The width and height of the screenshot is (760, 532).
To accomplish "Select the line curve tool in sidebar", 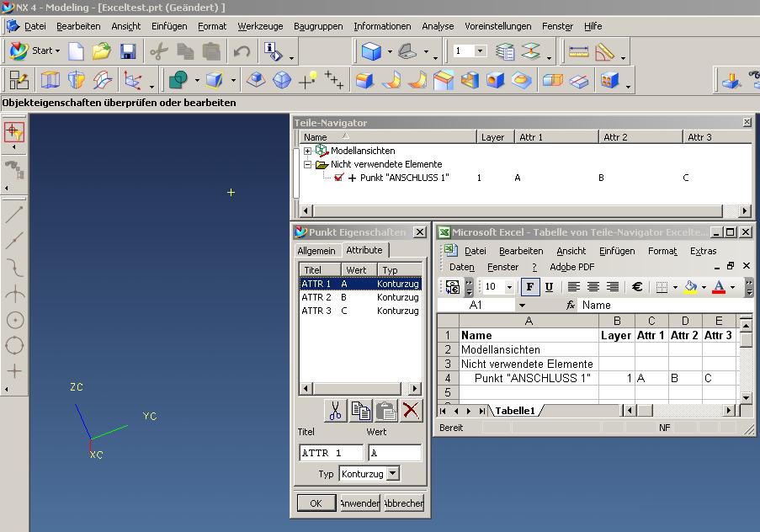I will pyautogui.click(x=14, y=214).
